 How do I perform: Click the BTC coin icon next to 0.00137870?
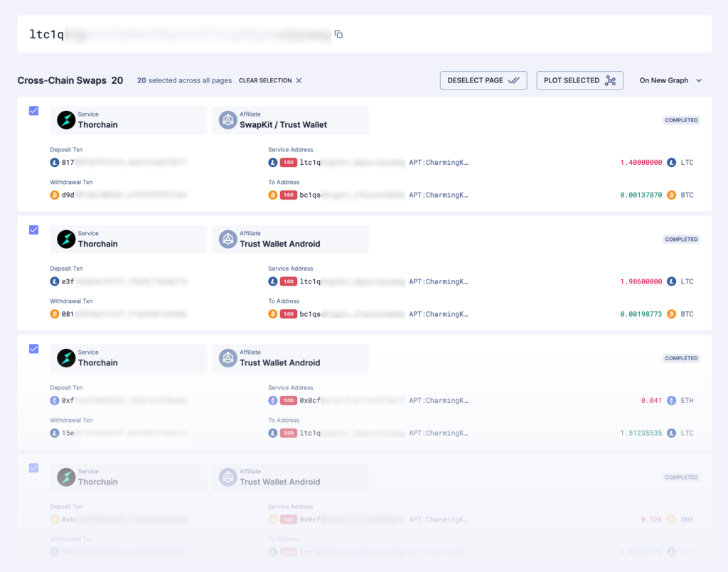point(671,195)
